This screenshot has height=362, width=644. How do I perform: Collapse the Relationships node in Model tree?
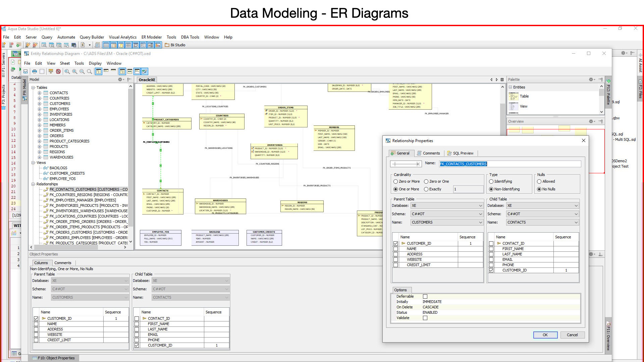33,184
